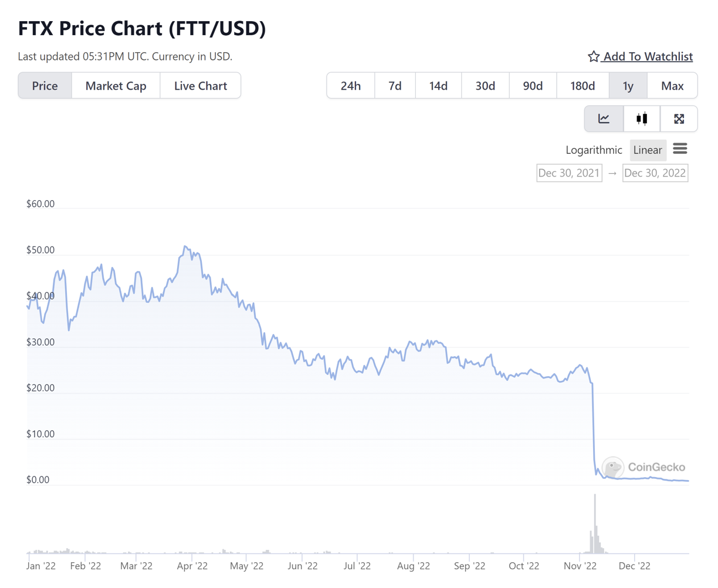Select the Max time range

[x=672, y=86]
